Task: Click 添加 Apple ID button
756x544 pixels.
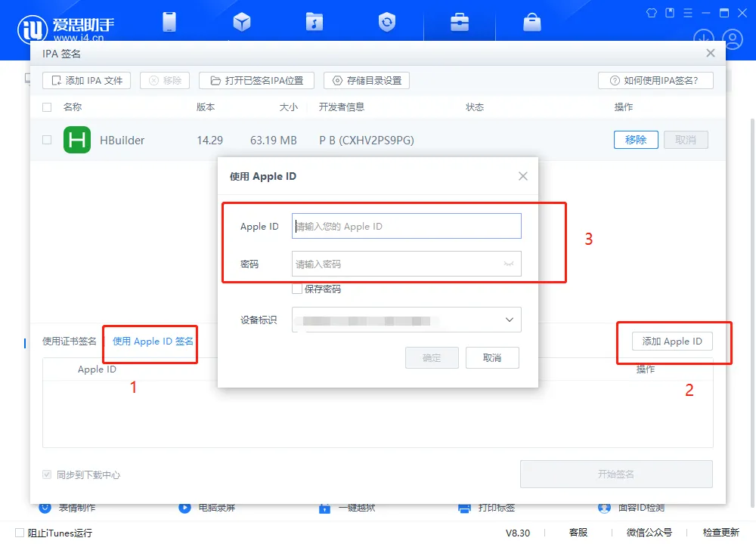Action: pyautogui.click(x=672, y=342)
